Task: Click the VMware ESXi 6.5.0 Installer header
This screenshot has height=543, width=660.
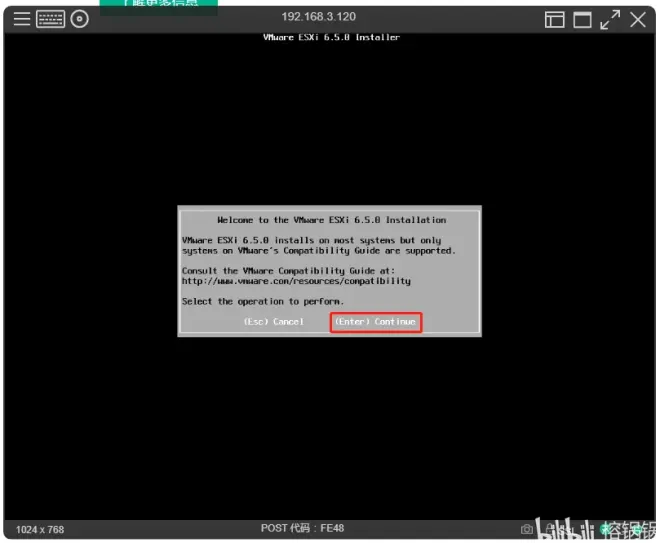Action: click(331, 37)
